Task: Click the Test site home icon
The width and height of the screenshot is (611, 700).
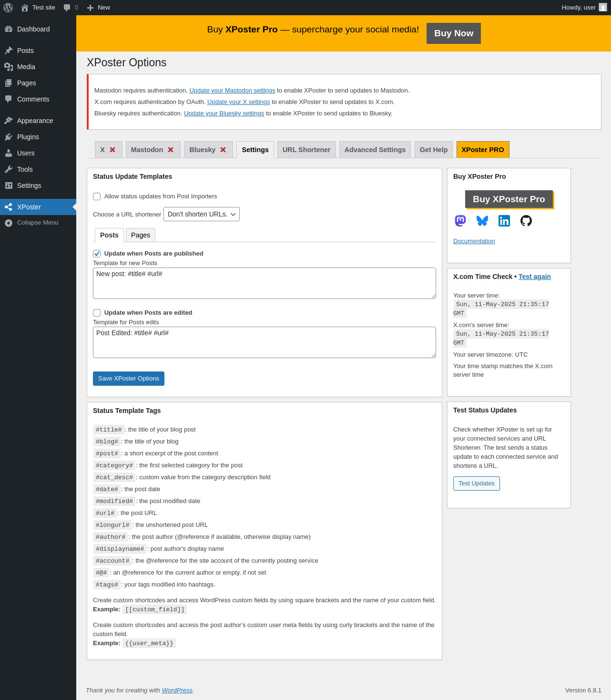Action: (x=25, y=8)
